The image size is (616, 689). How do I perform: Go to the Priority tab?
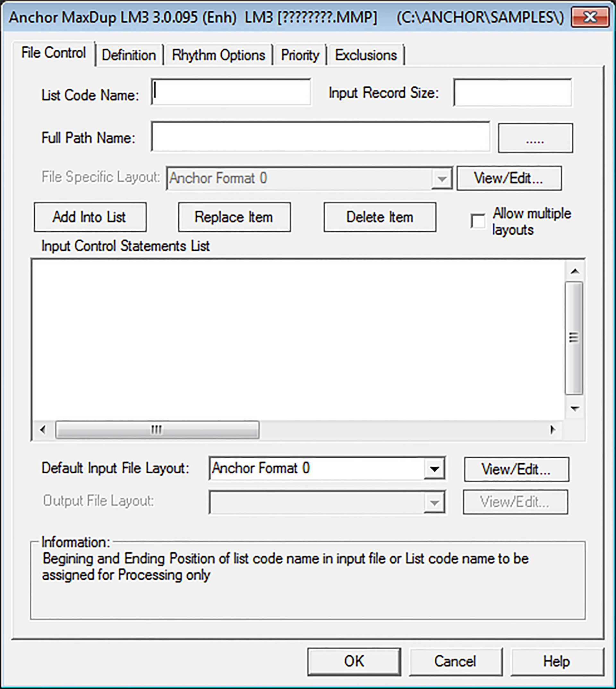[300, 55]
